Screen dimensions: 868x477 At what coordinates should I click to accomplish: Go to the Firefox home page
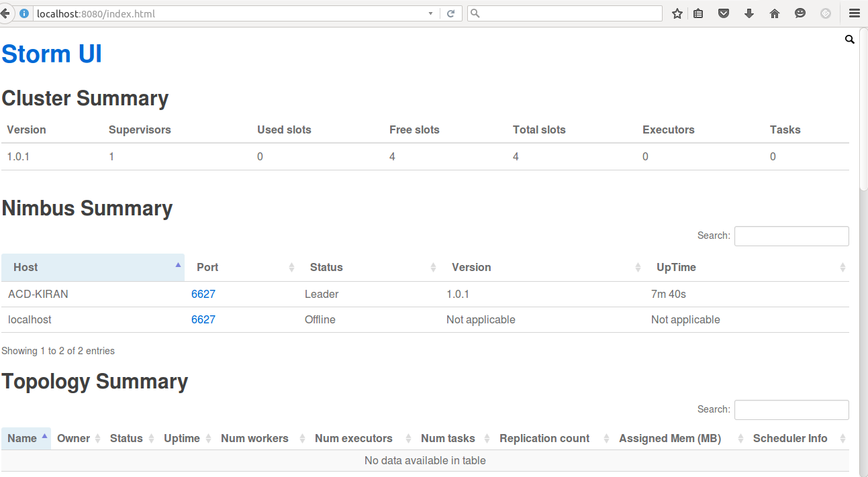point(774,13)
